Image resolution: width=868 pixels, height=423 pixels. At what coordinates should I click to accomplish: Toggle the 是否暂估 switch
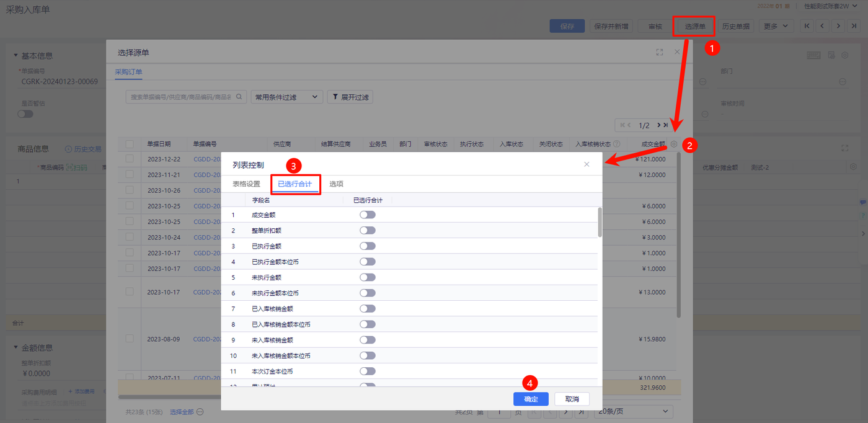[25, 114]
